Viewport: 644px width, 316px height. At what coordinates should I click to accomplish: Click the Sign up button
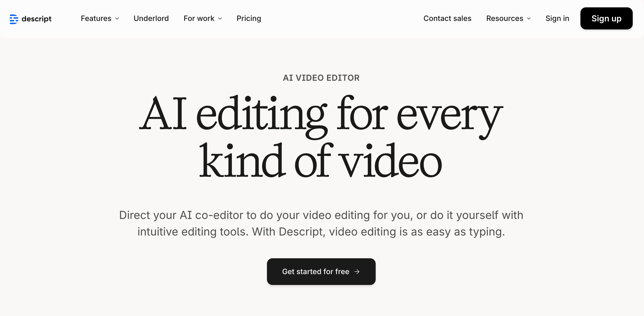(606, 18)
